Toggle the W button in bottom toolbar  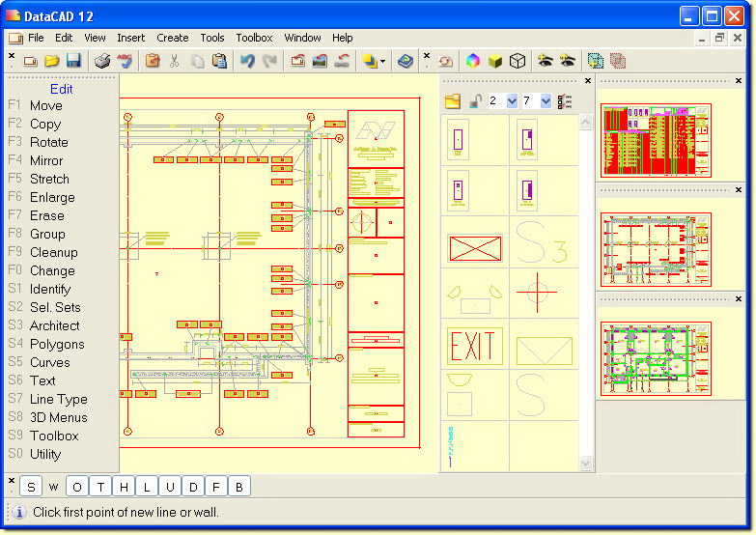(x=53, y=487)
